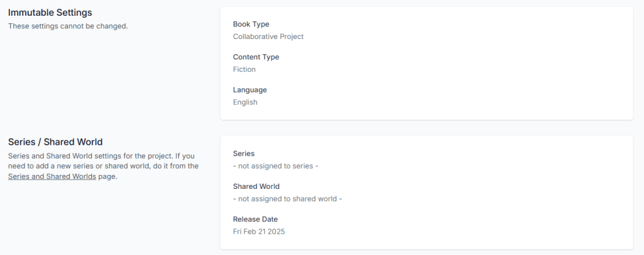This screenshot has width=644, height=255.
Task: Select the Release Date label
Action: 255,219
